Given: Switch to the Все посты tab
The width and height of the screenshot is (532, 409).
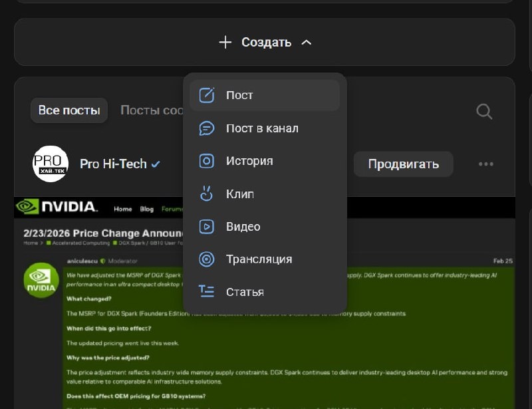Looking at the screenshot, I should [69, 110].
